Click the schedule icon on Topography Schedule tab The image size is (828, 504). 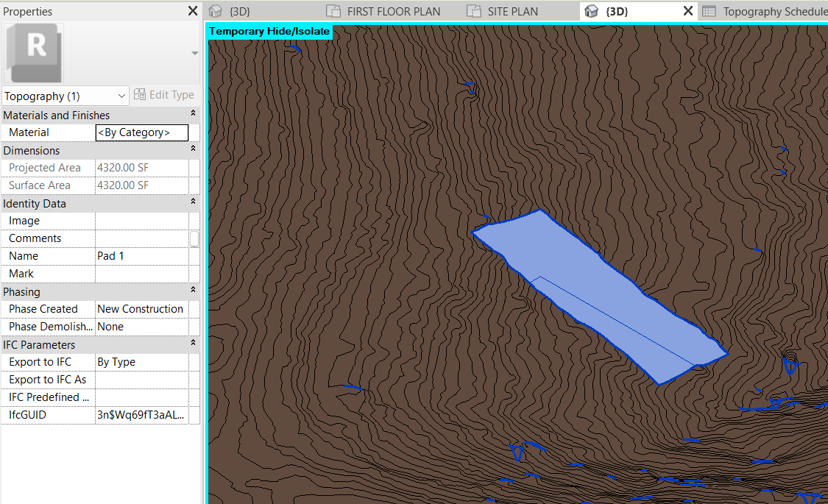coord(710,11)
